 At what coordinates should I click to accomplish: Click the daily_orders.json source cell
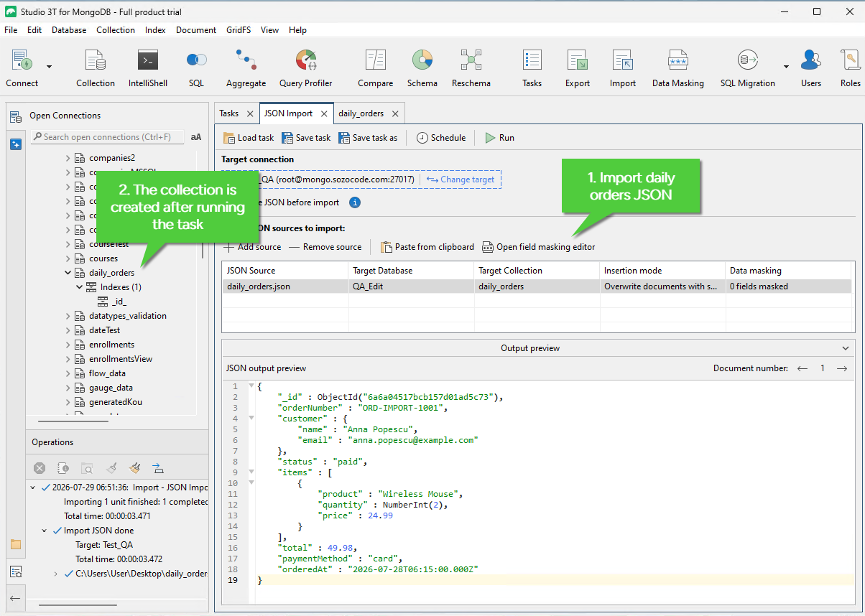pos(285,286)
